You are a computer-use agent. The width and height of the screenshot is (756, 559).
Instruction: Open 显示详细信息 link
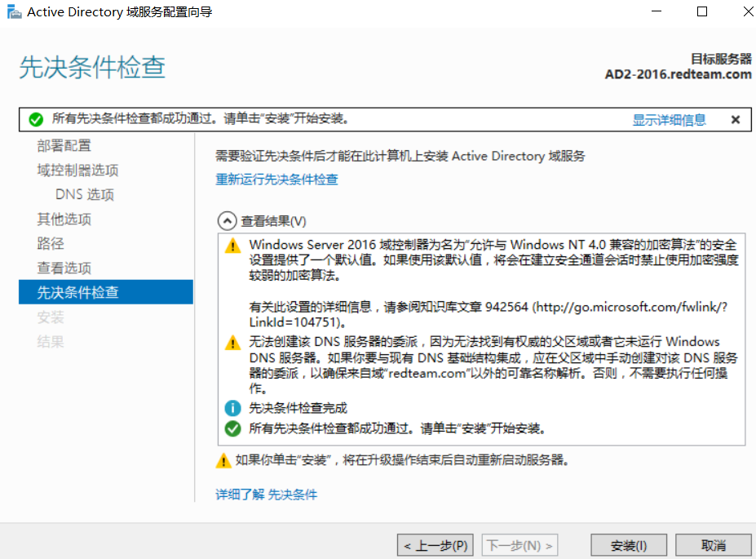click(x=669, y=120)
